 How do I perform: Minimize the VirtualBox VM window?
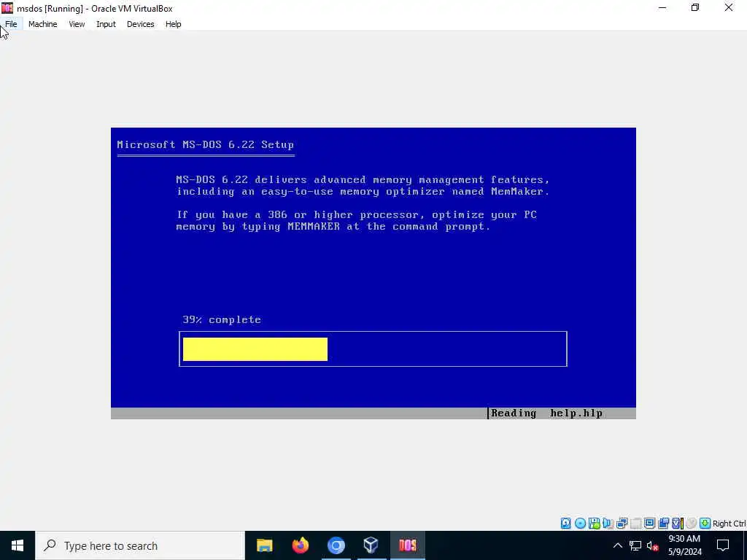662,8
